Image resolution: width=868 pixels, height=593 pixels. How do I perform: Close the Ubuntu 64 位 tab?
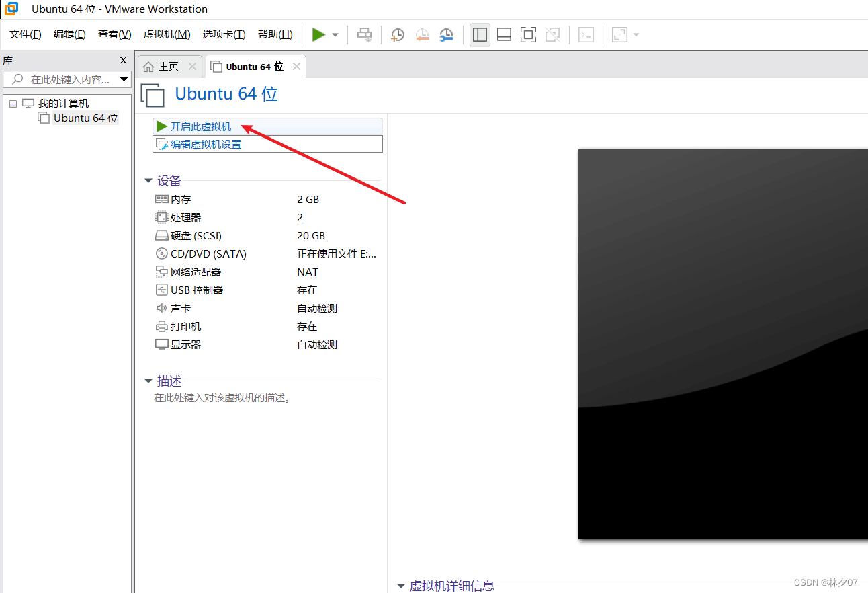point(296,66)
